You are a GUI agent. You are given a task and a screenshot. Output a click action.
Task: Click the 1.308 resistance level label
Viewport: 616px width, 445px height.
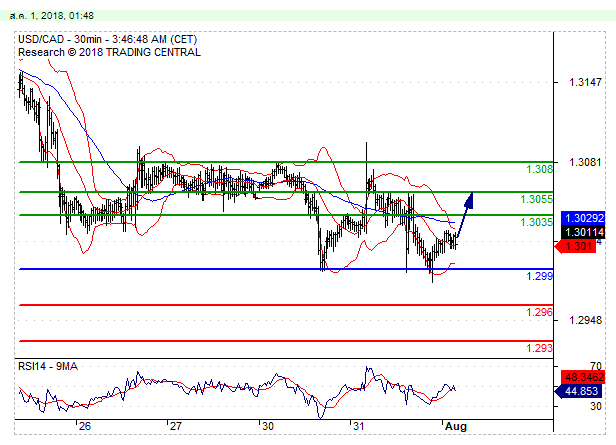(x=539, y=169)
